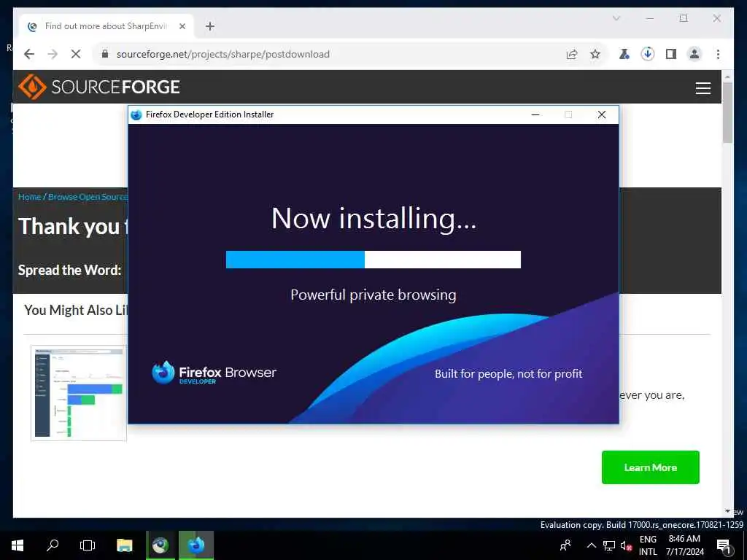This screenshot has height=560, width=747.
Task: Open the volume tray icon
Action: [626, 545]
